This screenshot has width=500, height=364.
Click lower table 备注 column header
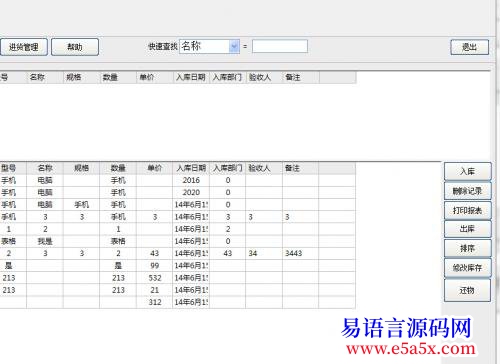[300, 168]
